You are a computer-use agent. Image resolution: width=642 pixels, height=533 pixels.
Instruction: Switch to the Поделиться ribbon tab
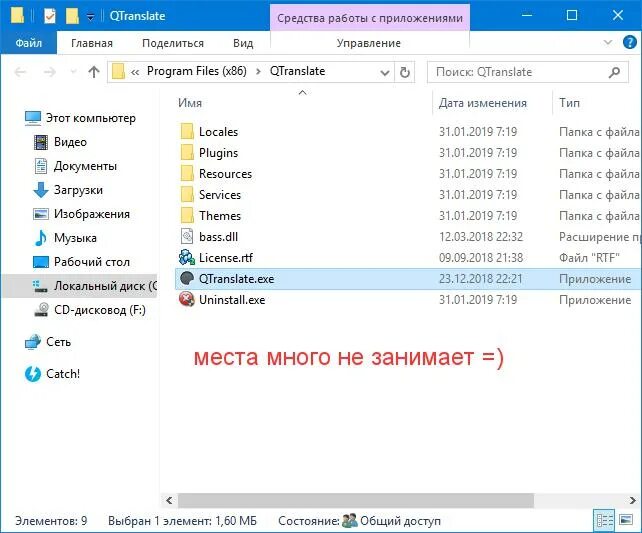(x=173, y=43)
